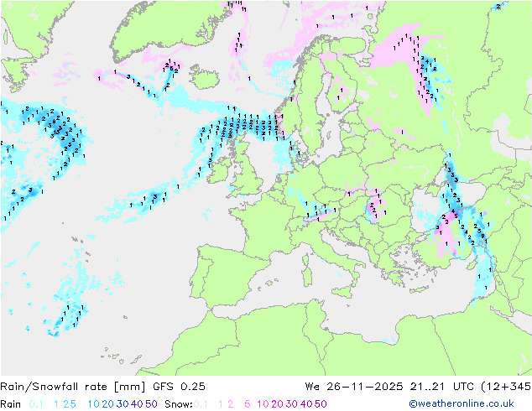This screenshot has height=411, width=532.
Task: Select the Snow legend 20 value
Action: [x=277, y=404]
